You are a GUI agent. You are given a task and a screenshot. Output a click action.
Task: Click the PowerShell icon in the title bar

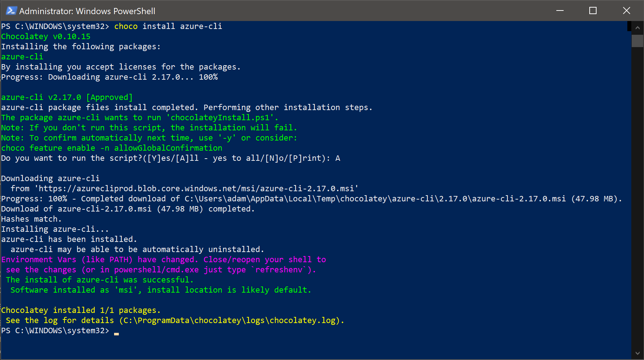click(11, 11)
